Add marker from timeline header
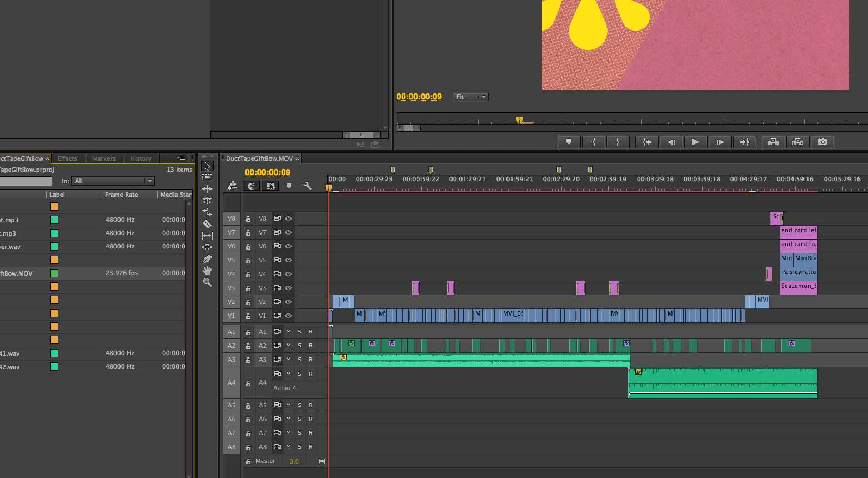This screenshot has height=478, width=868. 289,186
